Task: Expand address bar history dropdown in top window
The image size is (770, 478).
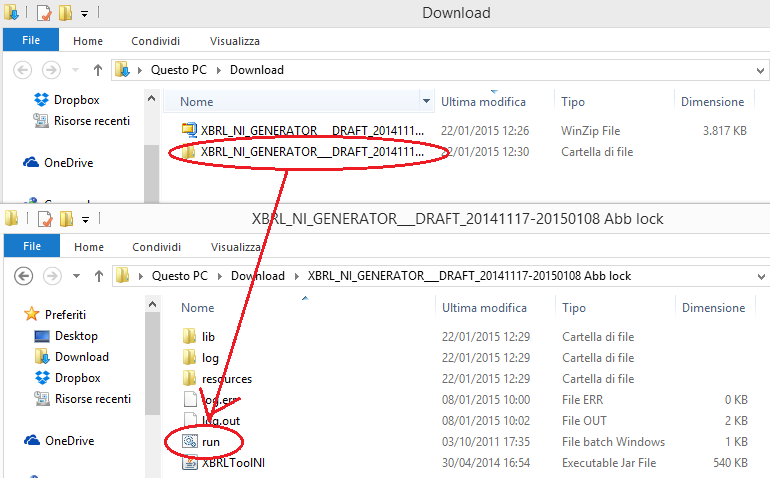Action: coord(759,70)
